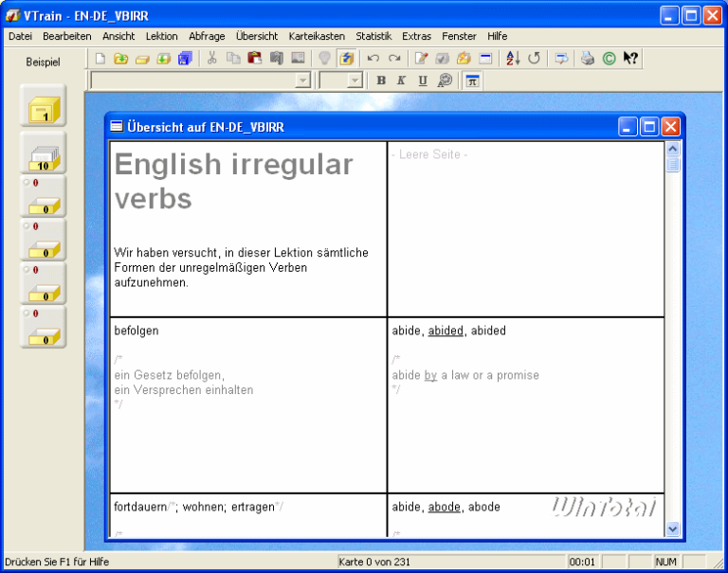Insert picture using the image icon
This screenshot has width=728, height=573.
pyautogui.click(x=298, y=59)
